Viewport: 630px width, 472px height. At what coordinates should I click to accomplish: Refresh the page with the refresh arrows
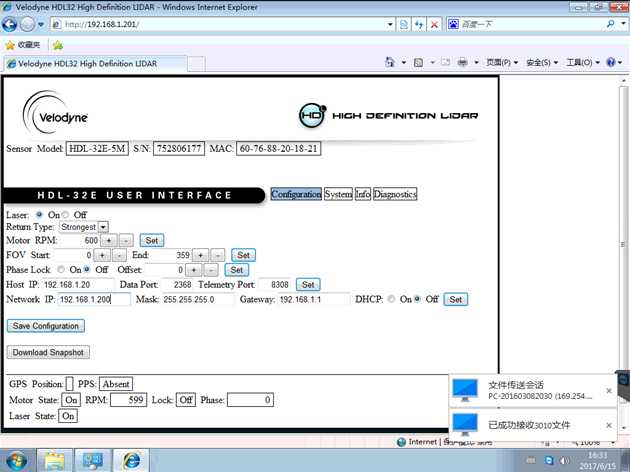419,25
